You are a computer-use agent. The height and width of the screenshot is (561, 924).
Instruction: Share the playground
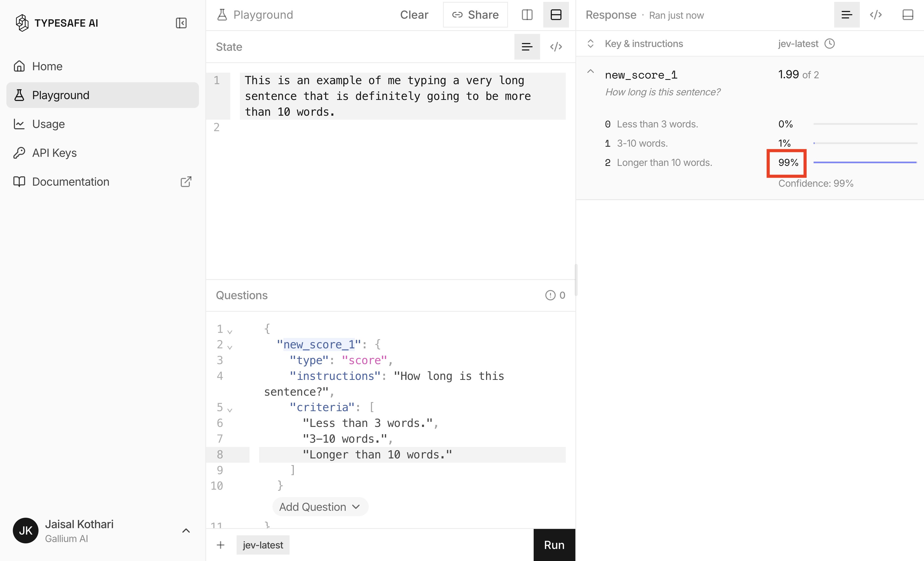(475, 15)
